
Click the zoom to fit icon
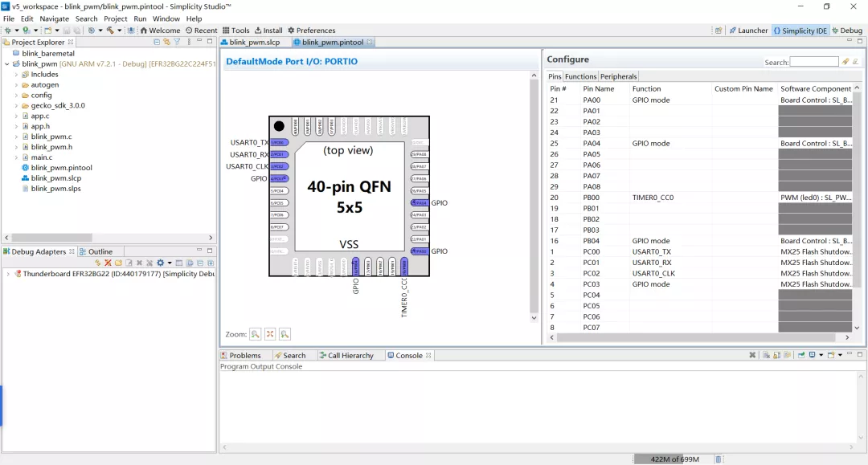[270, 334]
